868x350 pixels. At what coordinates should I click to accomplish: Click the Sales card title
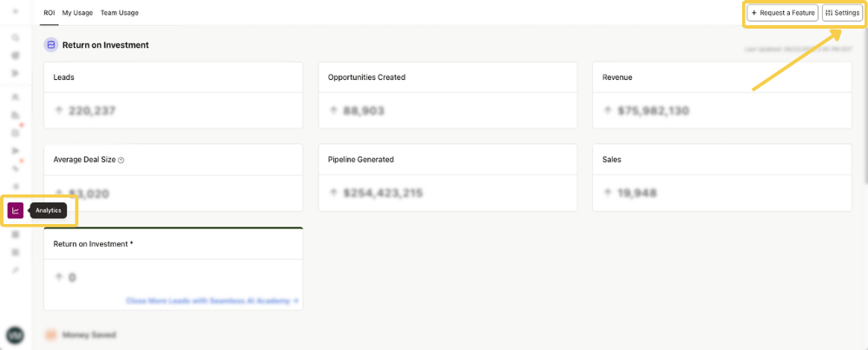pos(612,160)
